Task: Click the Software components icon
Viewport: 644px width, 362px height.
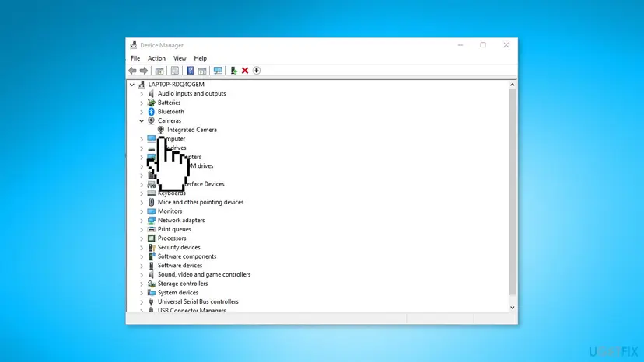Action: tap(151, 256)
